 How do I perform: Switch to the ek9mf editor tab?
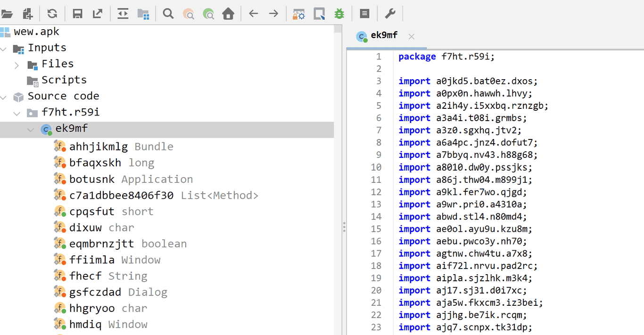coord(384,35)
